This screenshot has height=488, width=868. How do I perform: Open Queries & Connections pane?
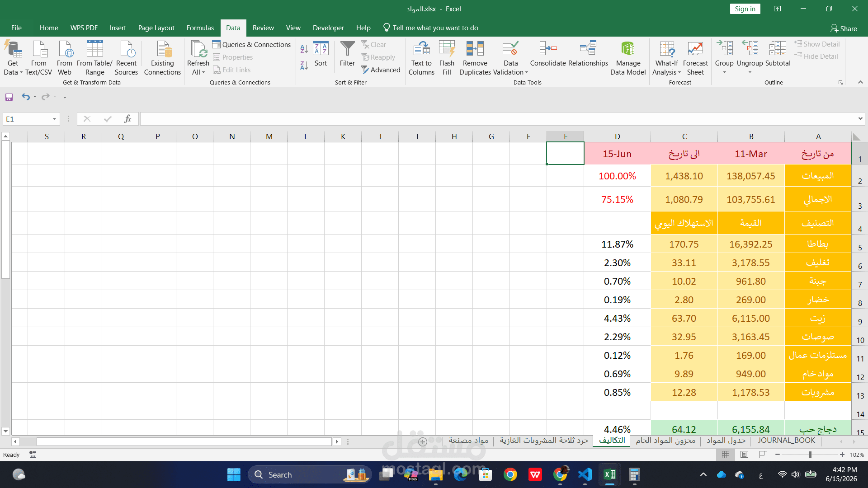[x=252, y=45]
